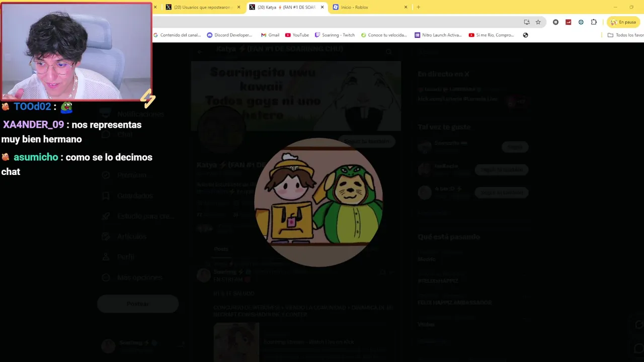This screenshot has height=362, width=644.
Task: Click the enlarged round profile picture
Action: coord(318,202)
